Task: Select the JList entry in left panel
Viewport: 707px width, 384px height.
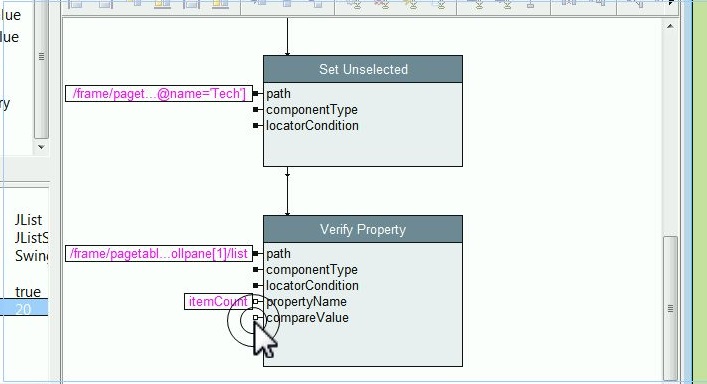Action: (28, 220)
